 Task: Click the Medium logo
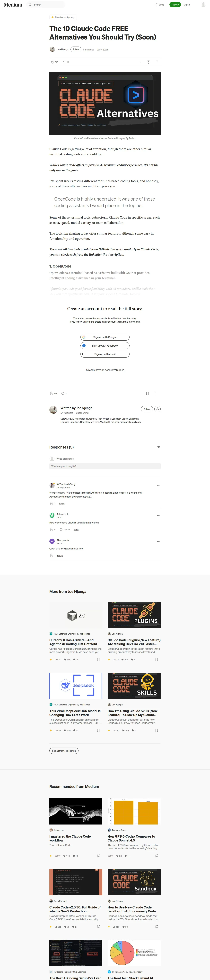coord(13,5)
